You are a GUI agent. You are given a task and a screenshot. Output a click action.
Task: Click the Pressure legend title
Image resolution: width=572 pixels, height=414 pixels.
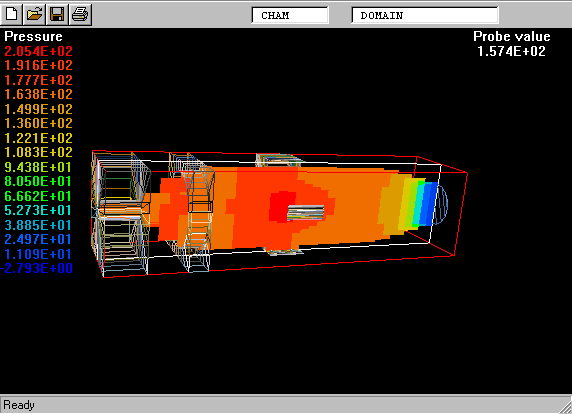click(x=33, y=36)
